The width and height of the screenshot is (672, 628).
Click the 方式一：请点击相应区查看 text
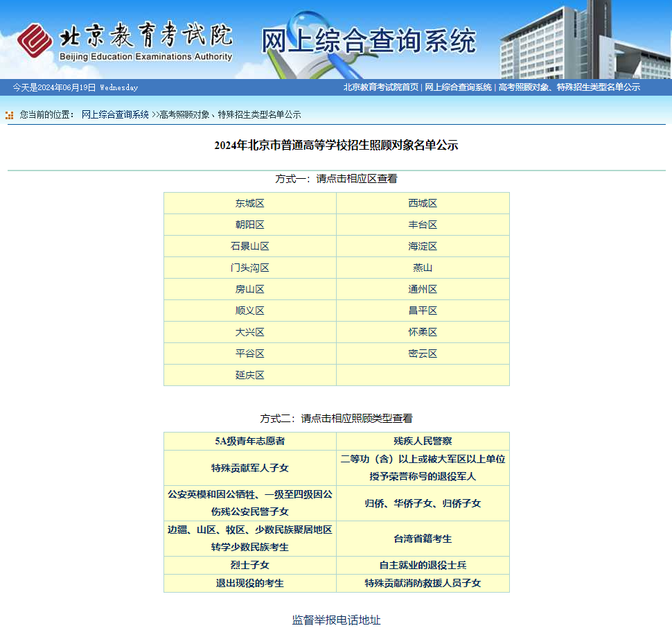pyautogui.click(x=336, y=179)
